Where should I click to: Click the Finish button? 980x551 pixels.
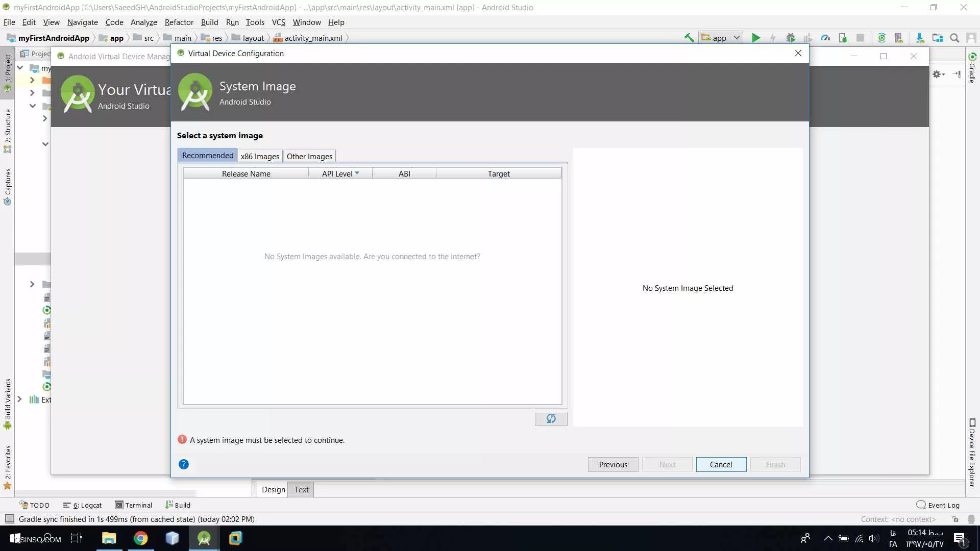775,464
